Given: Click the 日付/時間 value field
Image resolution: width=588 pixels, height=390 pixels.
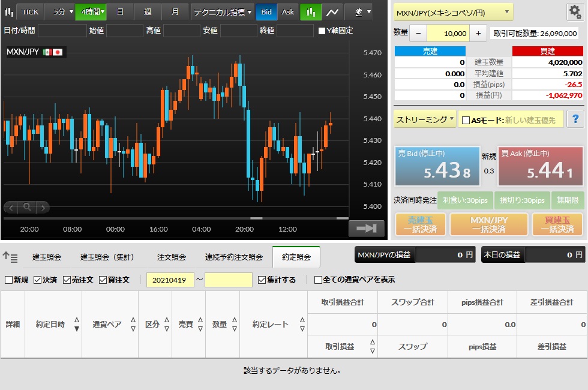Looking at the screenshot, I should pyautogui.click(x=62, y=31).
